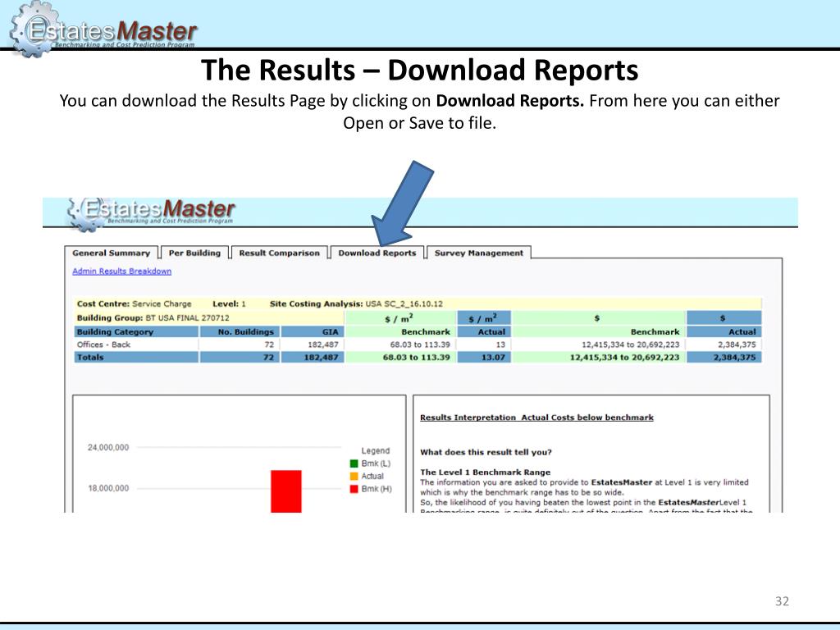Click 'The Level 1 Benchmark Range' heading
This screenshot has width=840, height=630.
[486, 472]
